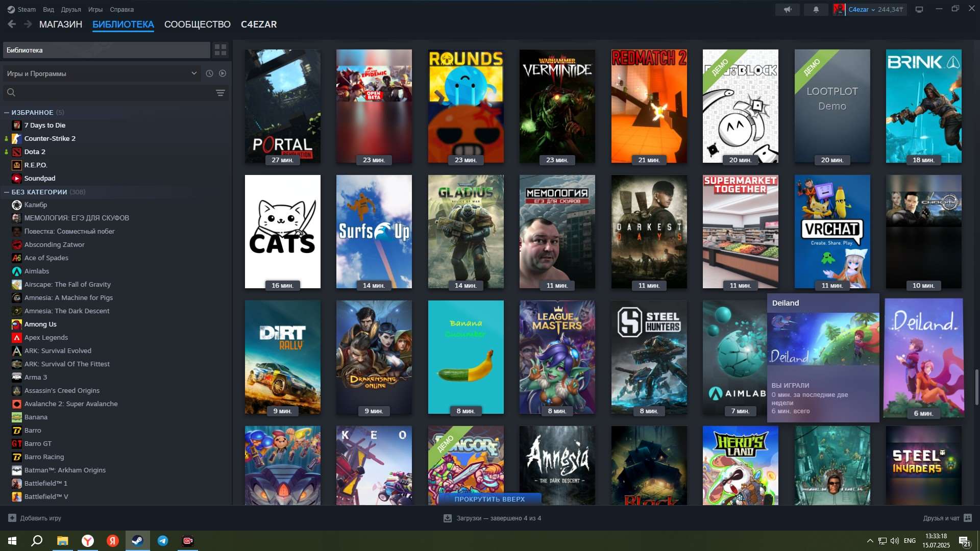
Task: Open the downloads status Загрузки
Action: pyautogui.click(x=492, y=518)
